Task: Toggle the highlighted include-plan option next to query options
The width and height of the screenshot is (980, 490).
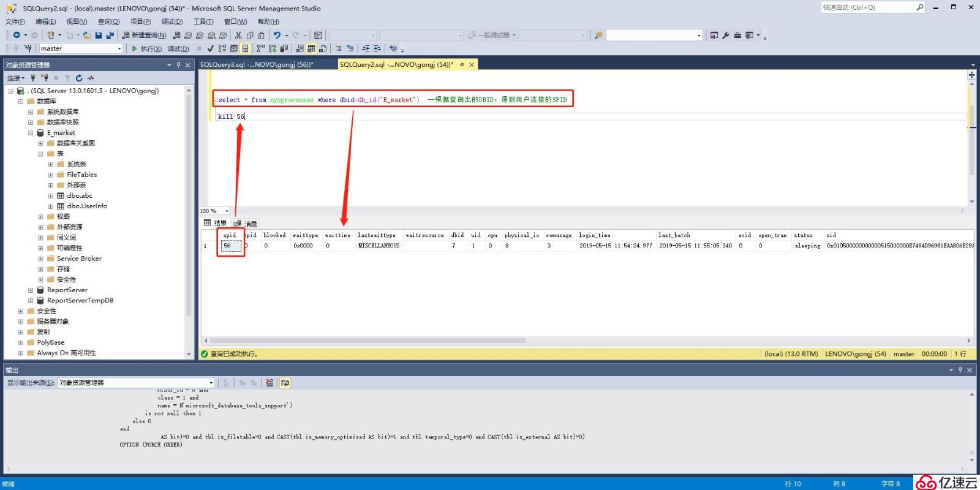Action: point(245,48)
